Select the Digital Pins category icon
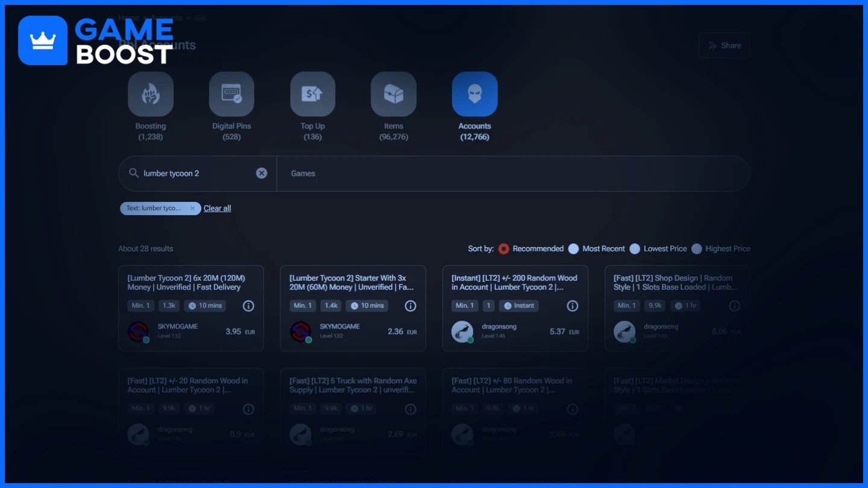Image resolution: width=868 pixels, height=488 pixels. 231,95
